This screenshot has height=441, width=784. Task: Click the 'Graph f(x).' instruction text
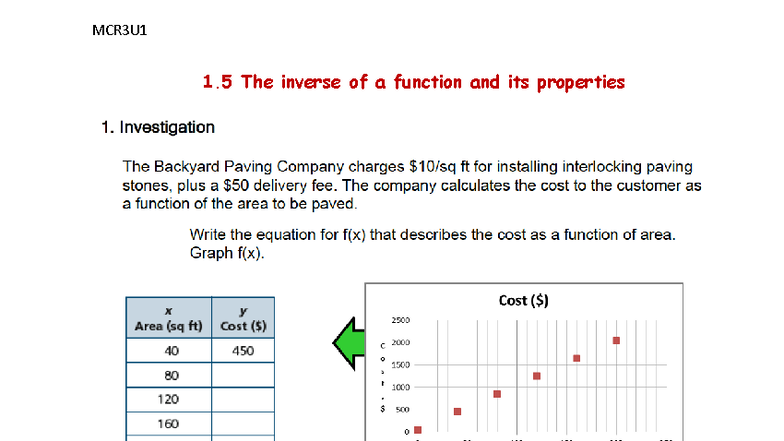[x=227, y=253]
